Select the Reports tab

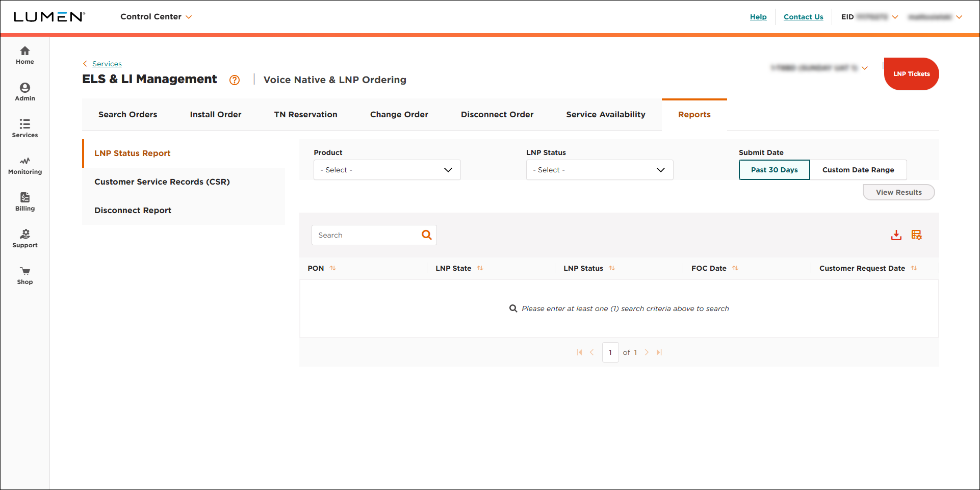click(694, 115)
